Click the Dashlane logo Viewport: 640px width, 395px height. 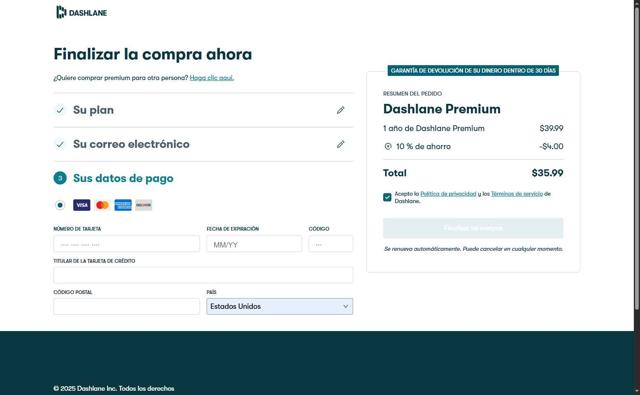click(82, 12)
